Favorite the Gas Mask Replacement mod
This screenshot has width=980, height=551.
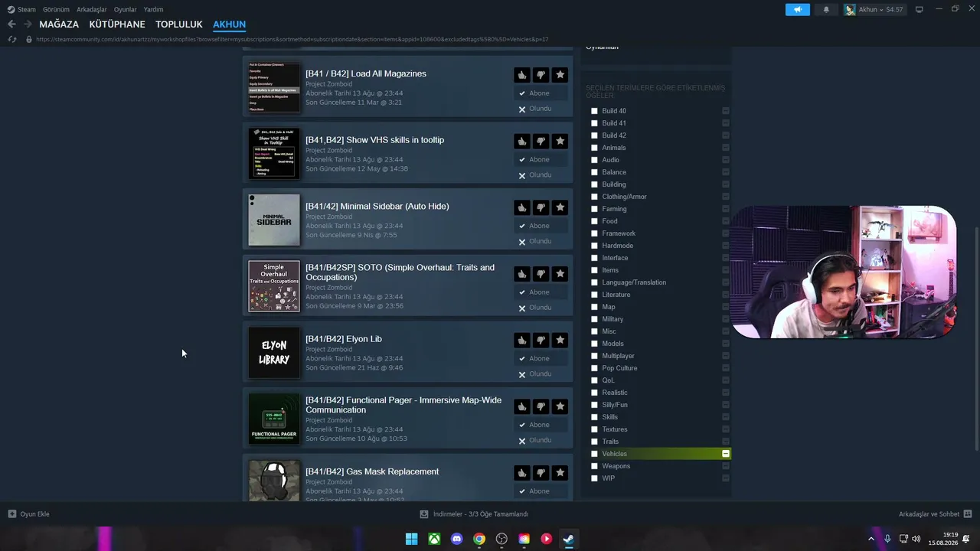560,473
